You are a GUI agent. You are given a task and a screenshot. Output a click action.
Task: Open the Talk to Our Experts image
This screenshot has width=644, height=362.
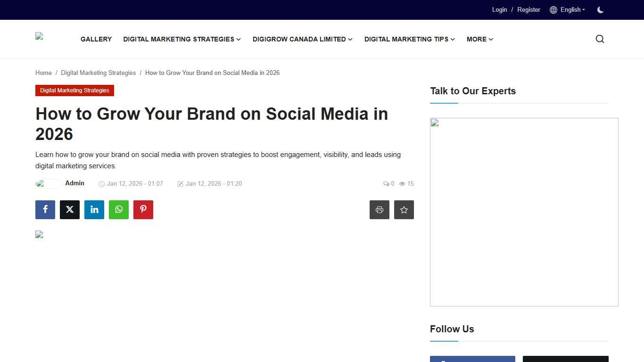pos(524,212)
